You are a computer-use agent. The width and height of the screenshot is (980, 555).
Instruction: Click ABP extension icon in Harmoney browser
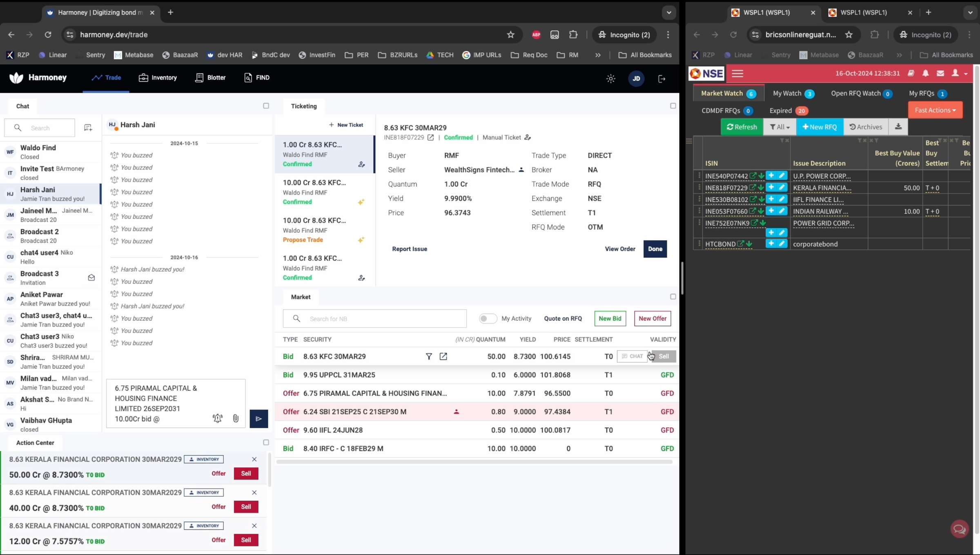pos(536,35)
